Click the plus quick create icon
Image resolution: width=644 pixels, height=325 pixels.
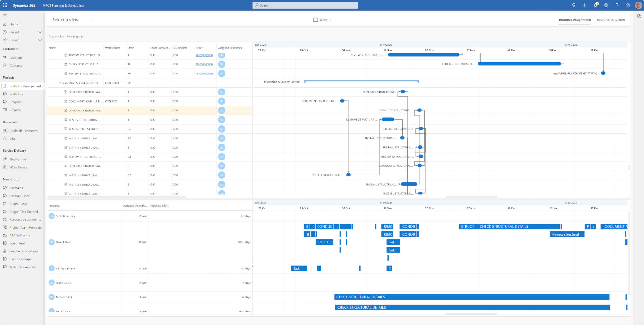584,5
